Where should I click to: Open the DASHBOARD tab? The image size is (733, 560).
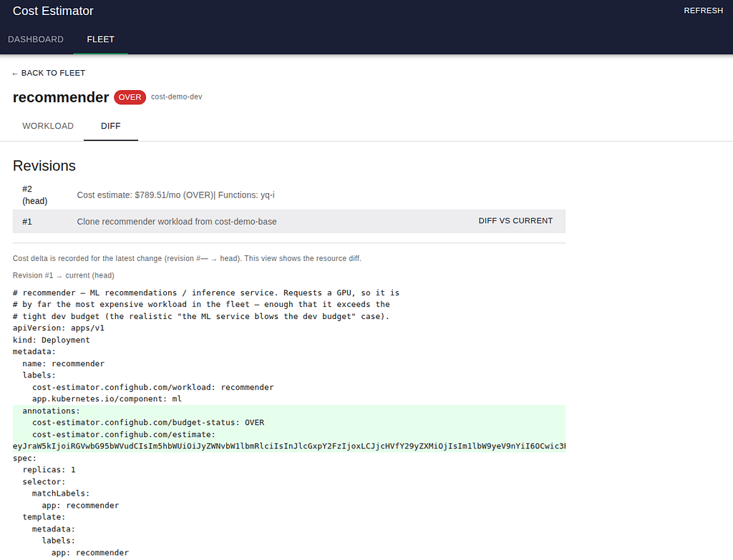[36, 39]
